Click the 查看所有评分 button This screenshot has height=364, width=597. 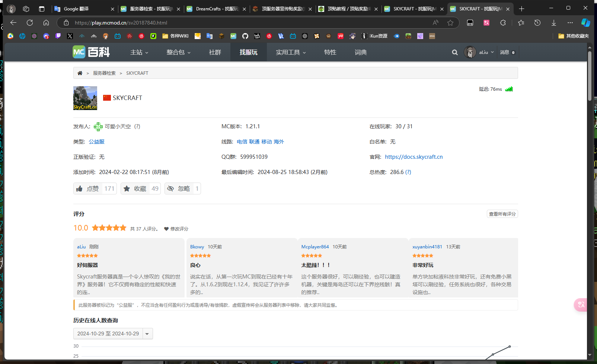tap(502, 214)
